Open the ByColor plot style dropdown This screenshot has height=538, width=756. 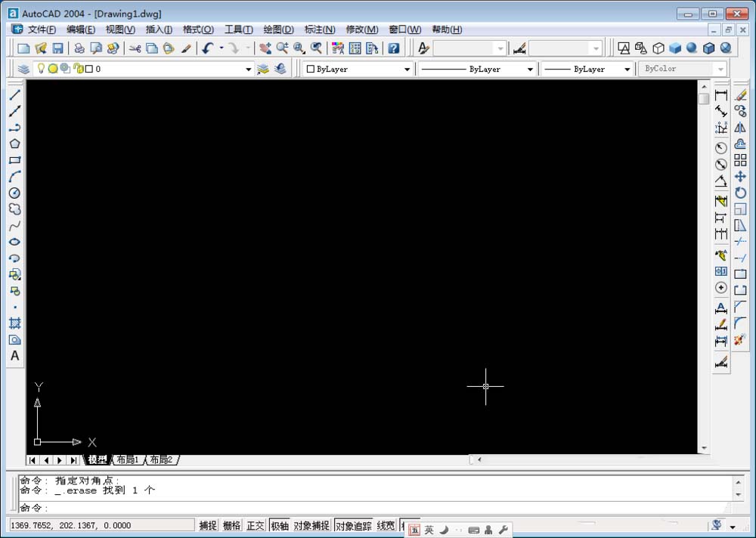720,70
